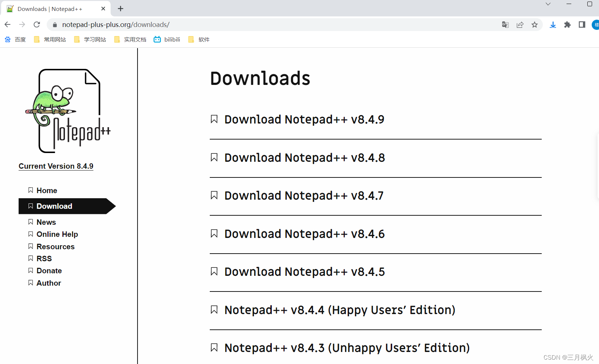Open Author in sidebar menu
The height and width of the screenshot is (364, 599).
[49, 283]
